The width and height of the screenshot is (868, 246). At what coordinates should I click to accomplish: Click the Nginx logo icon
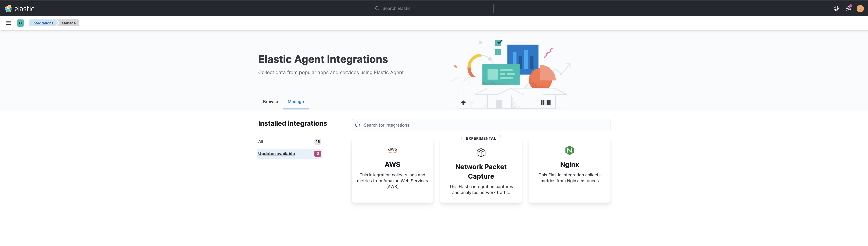coord(569,150)
